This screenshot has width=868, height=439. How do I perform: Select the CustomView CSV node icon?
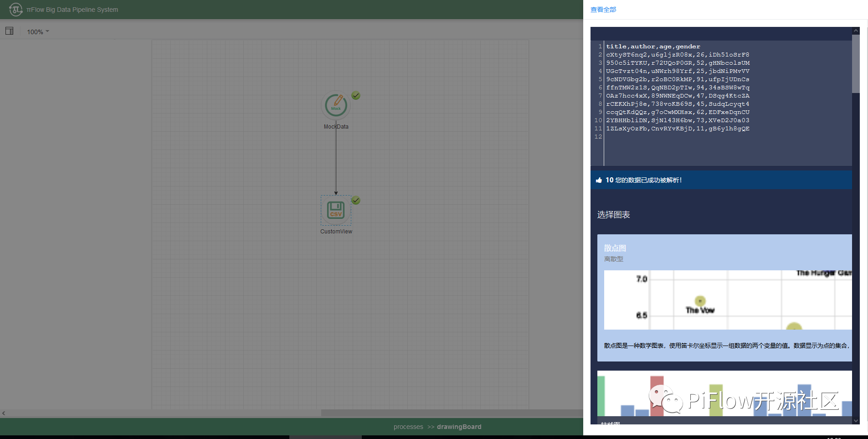pos(336,210)
